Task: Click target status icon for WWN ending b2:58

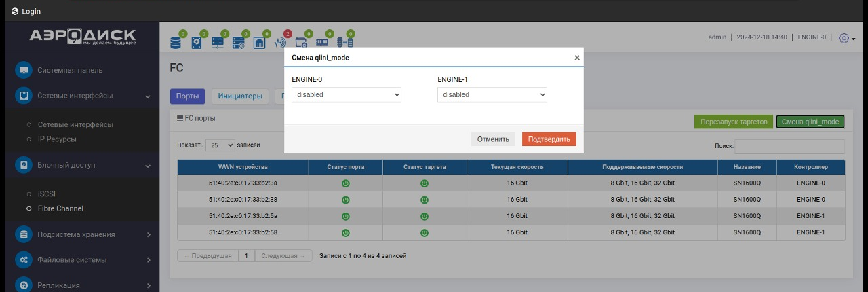Action: coord(425,232)
